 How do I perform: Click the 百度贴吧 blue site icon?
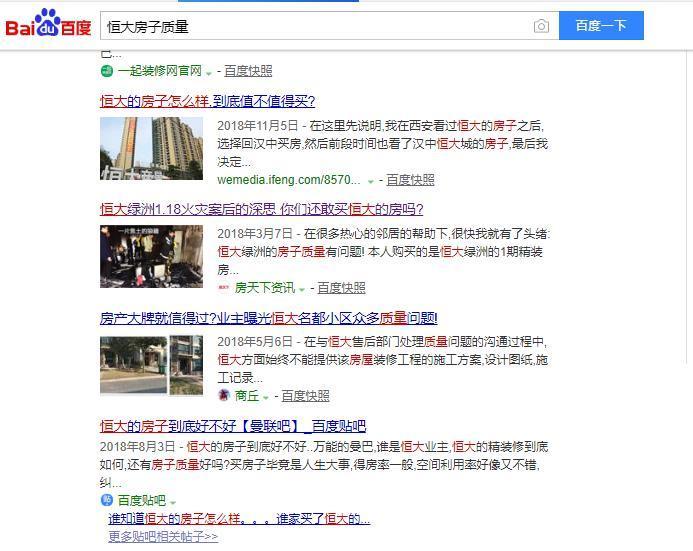point(107,500)
